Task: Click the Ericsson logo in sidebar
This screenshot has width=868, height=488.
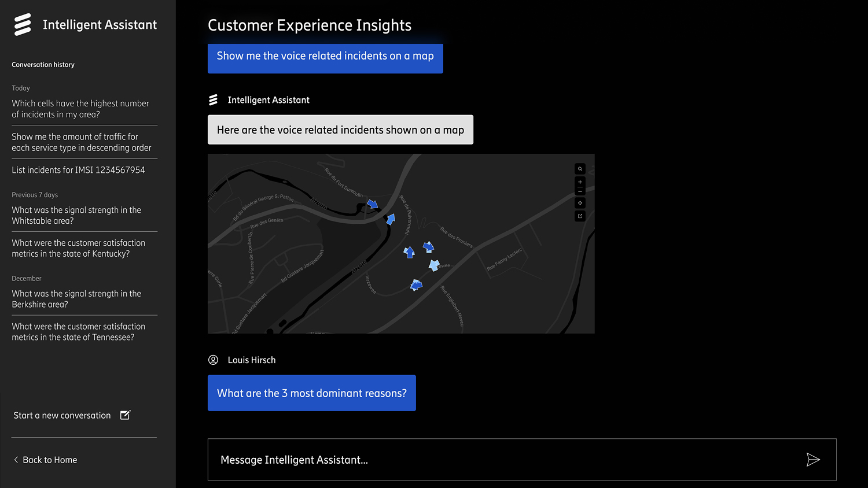Action: 23,25
